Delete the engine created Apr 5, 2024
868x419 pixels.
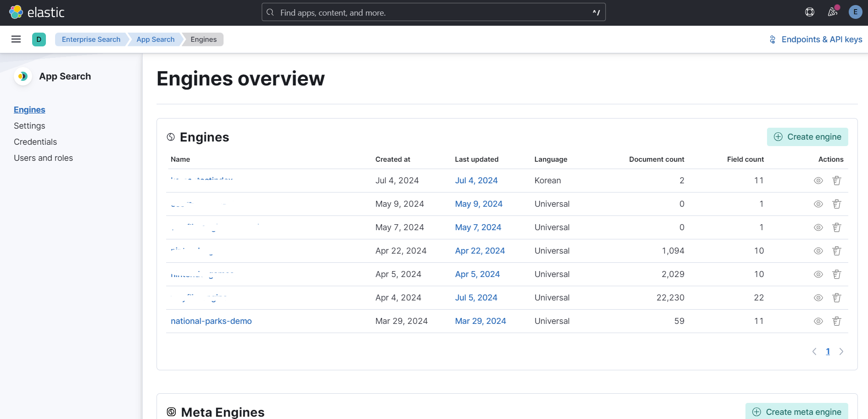837,274
